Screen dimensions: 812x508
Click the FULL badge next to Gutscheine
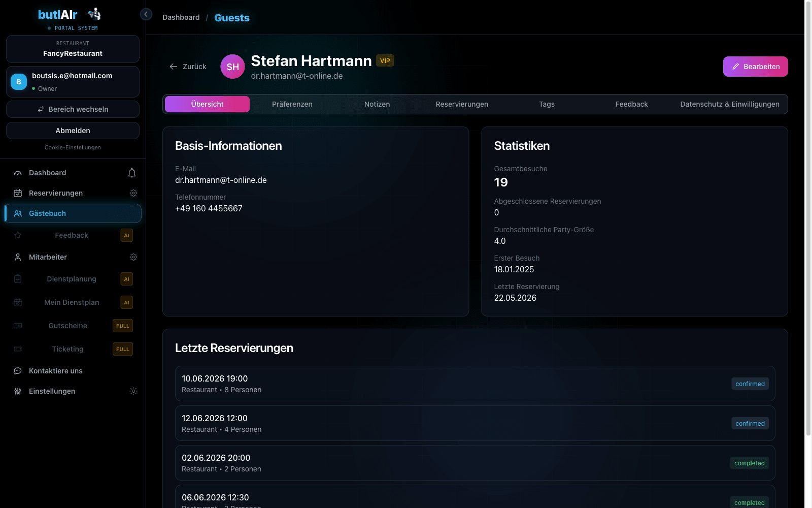click(x=123, y=326)
